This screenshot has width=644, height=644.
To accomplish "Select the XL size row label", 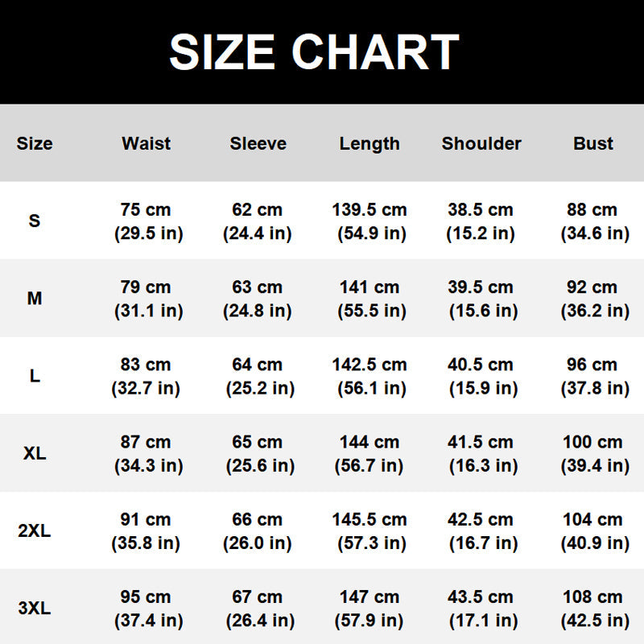I will tap(35, 453).
